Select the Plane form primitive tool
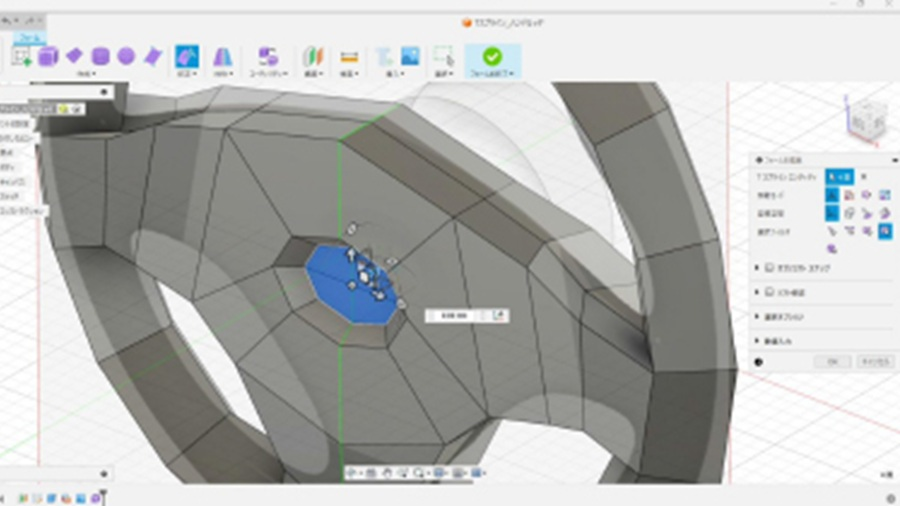This screenshot has height=506, width=900. tap(75, 56)
